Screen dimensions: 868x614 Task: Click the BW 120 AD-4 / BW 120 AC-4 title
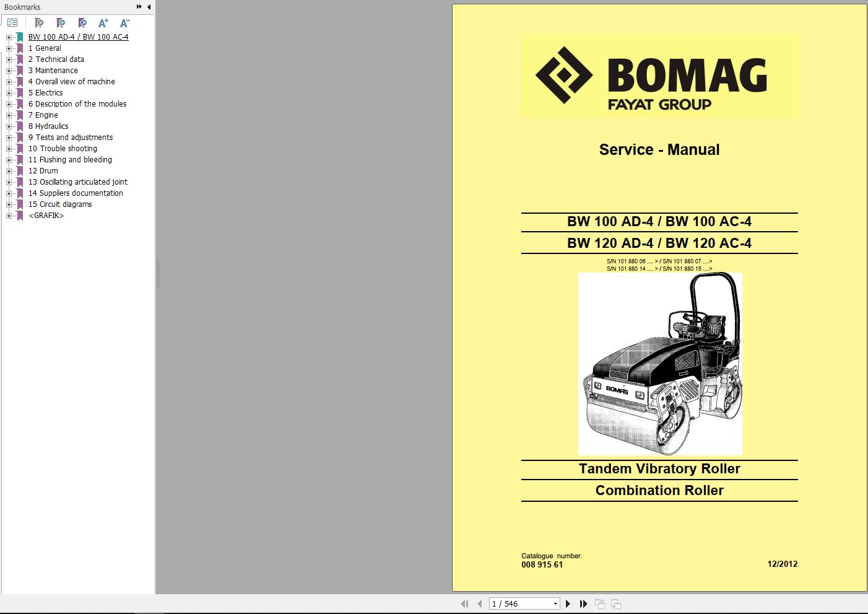click(659, 243)
